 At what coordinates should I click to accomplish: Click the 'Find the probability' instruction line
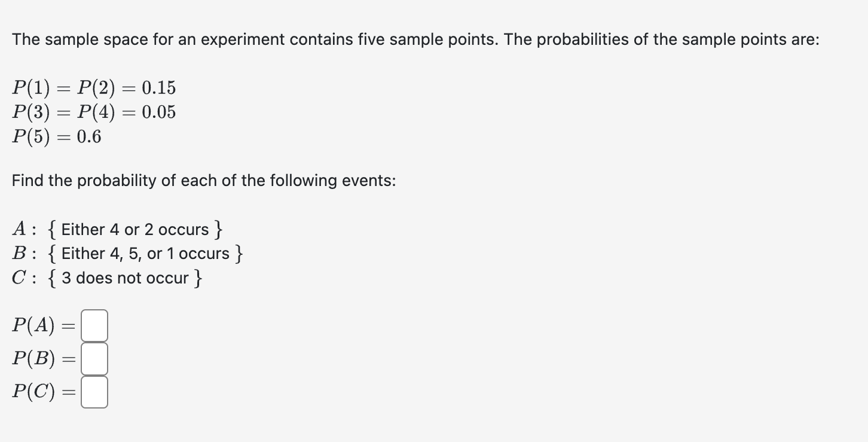203,180
